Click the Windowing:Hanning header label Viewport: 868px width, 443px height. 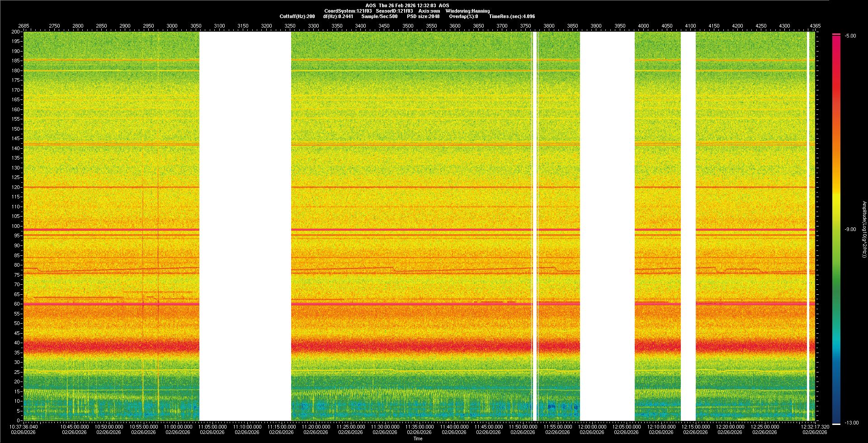(x=467, y=11)
